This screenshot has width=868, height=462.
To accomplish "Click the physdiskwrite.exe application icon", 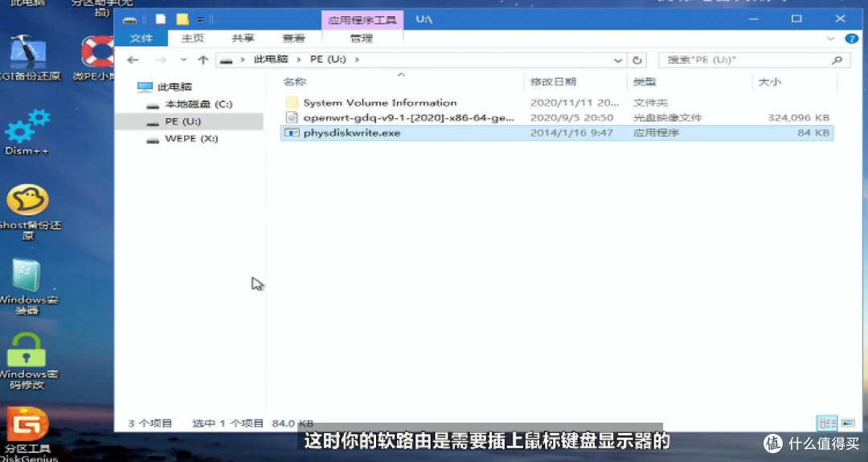I will [292, 133].
